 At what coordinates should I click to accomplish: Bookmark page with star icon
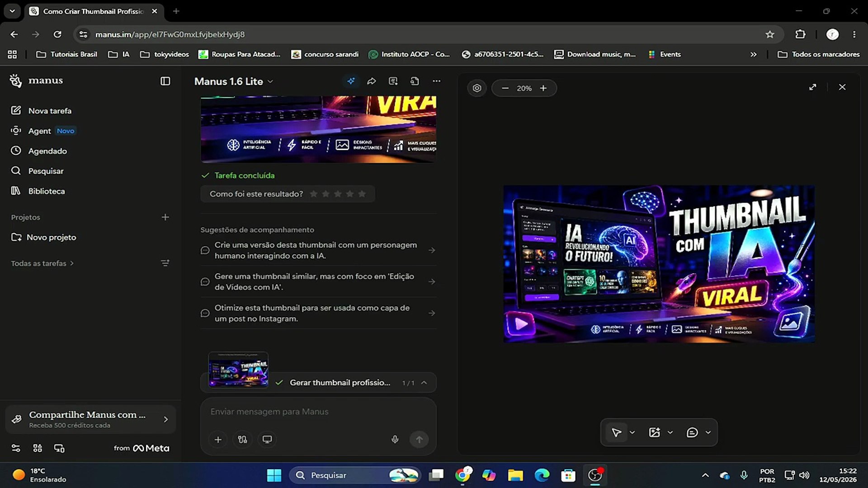[x=770, y=34]
